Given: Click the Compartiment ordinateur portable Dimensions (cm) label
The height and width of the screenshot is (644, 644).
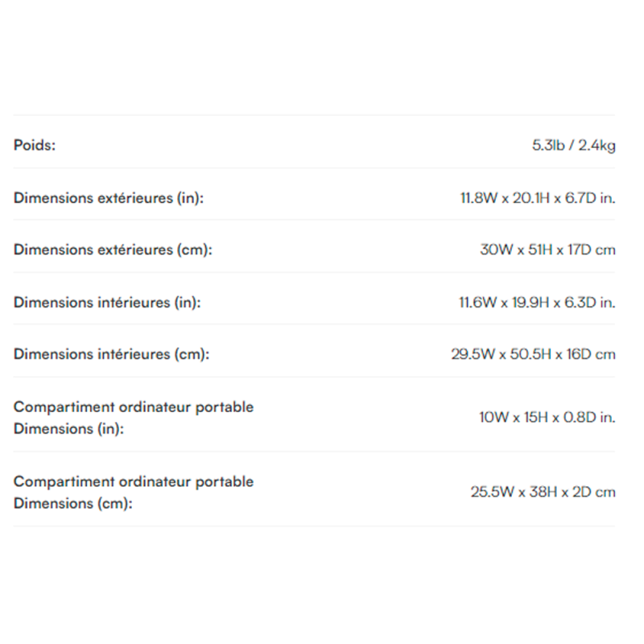Looking at the screenshot, I should coord(134,492).
